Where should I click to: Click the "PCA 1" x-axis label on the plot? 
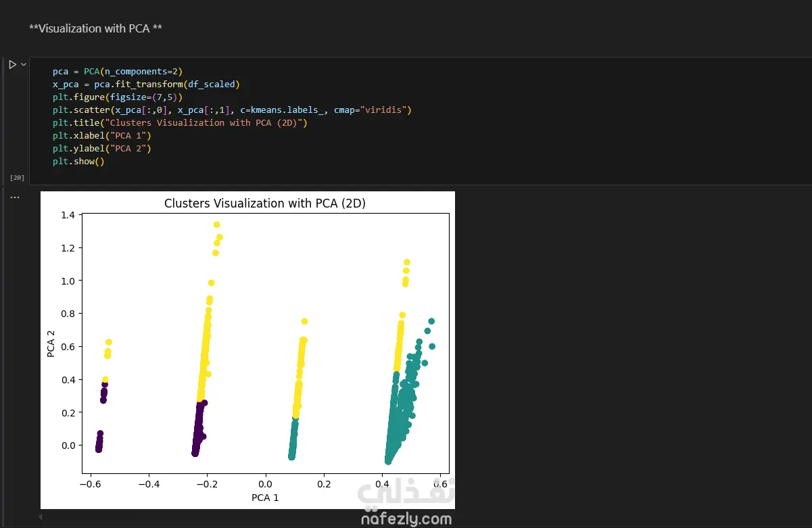265,498
